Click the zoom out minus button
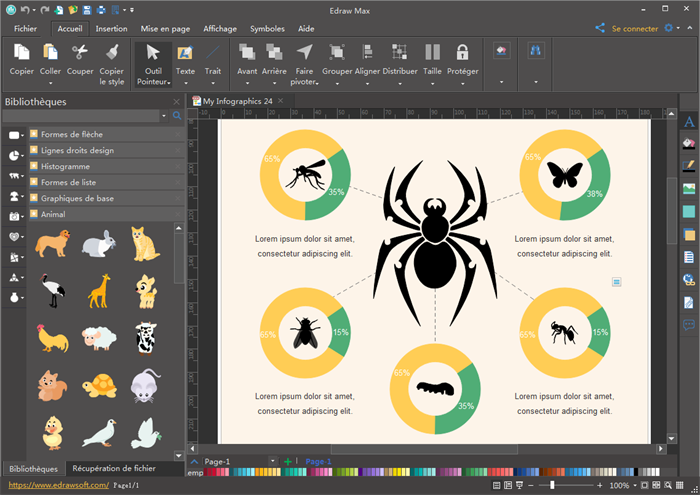 tap(531, 485)
